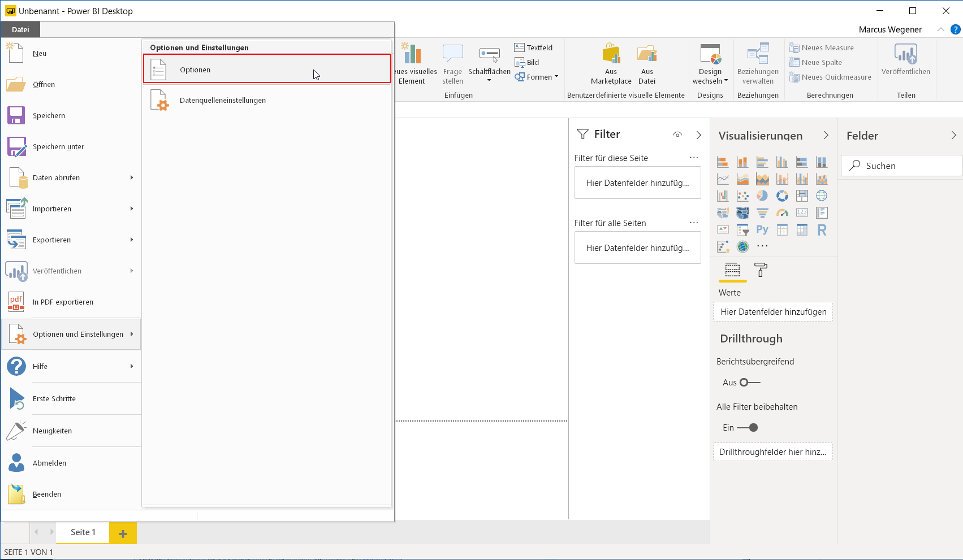Toggle Filter pane visibility eye icon
Image resolution: width=963 pixels, height=560 pixels.
[677, 134]
